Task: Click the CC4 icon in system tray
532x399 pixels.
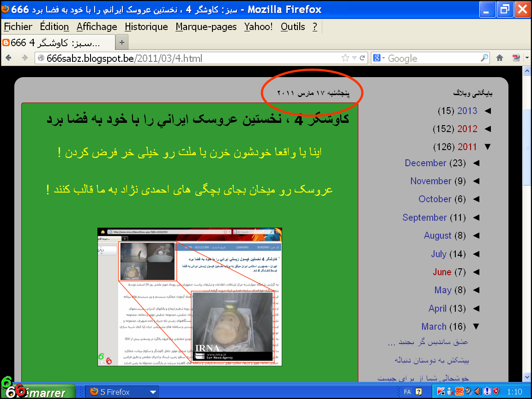Action: pos(459,391)
